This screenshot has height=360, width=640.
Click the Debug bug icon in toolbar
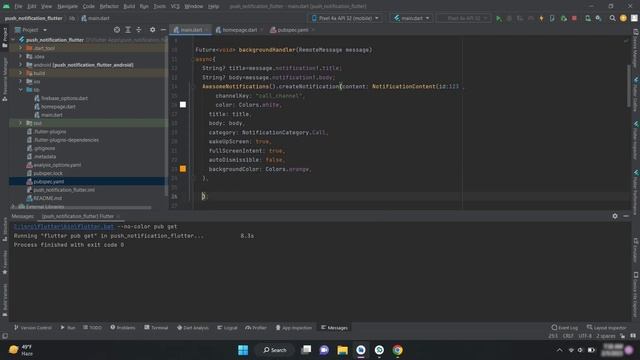click(x=509, y=18)
